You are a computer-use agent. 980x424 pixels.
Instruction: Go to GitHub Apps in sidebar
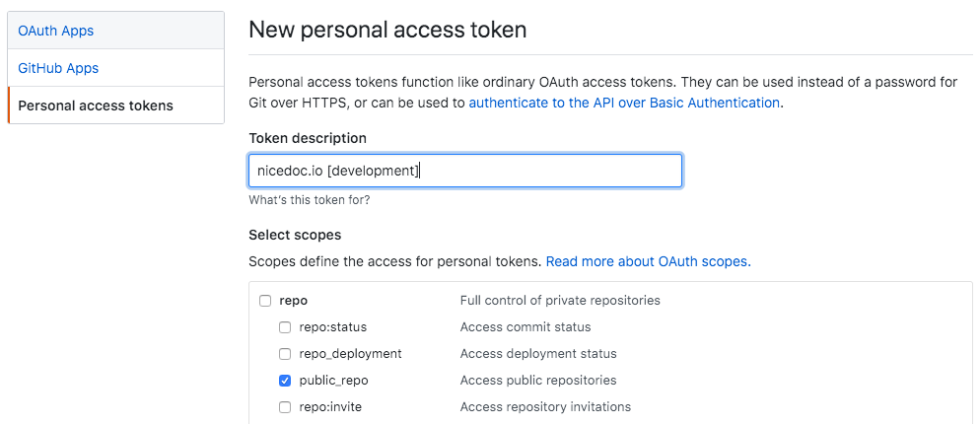(x=58, y=68)
